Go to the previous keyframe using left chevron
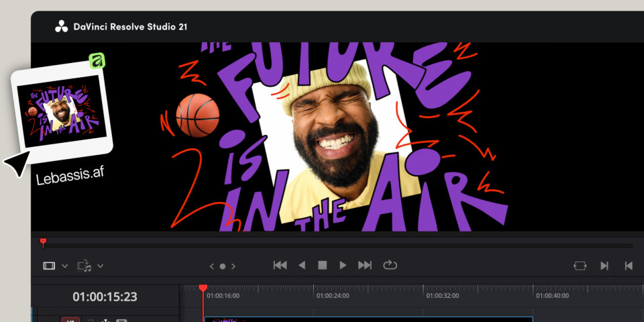The image size is (644, 322). tap(212, 266)
